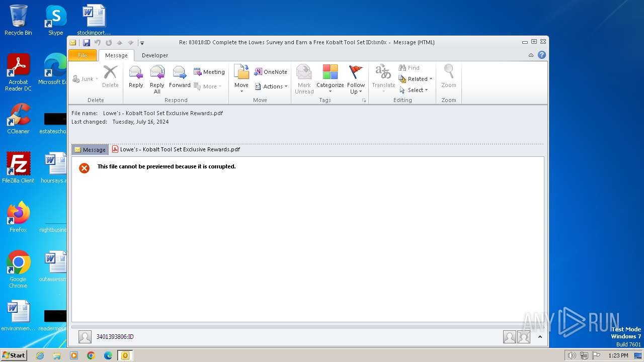Click sender name 3401393806:ID
Image resolution: width=644 pixels, height=362 pixels.
115,337
